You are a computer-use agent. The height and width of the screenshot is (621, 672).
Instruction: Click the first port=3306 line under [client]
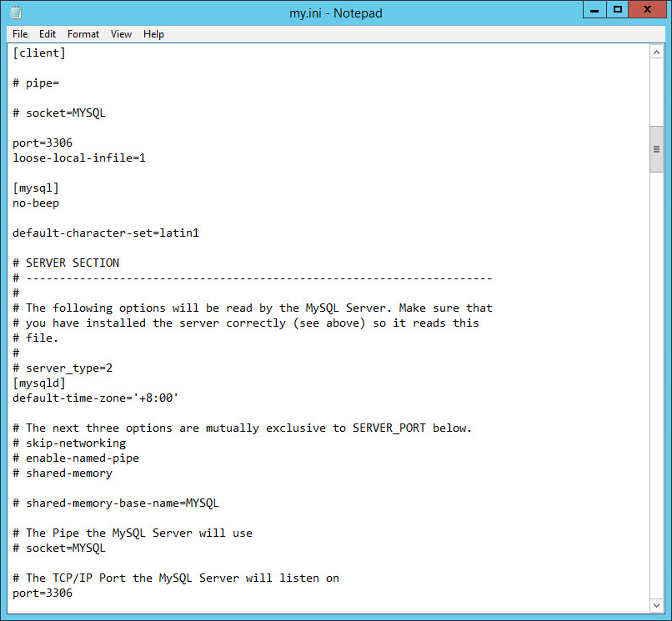[x=43, y=143]
